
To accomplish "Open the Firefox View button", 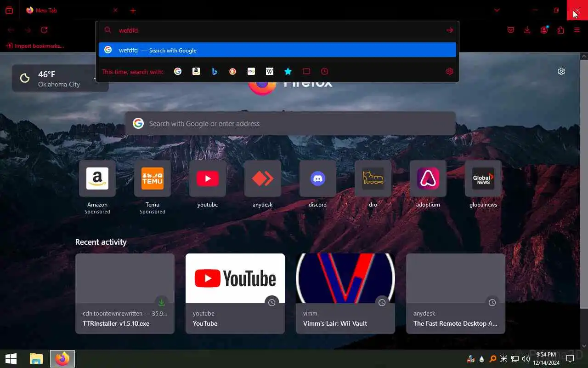I will click(9, 10).
